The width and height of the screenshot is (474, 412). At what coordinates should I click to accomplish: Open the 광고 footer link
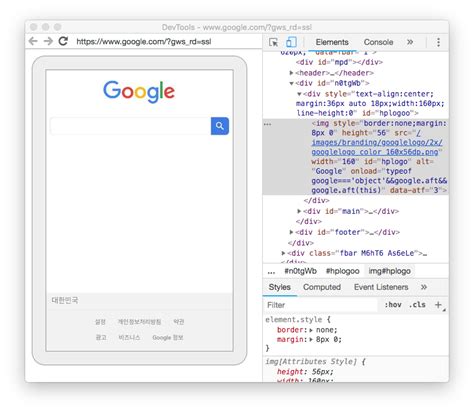(101, 337)
